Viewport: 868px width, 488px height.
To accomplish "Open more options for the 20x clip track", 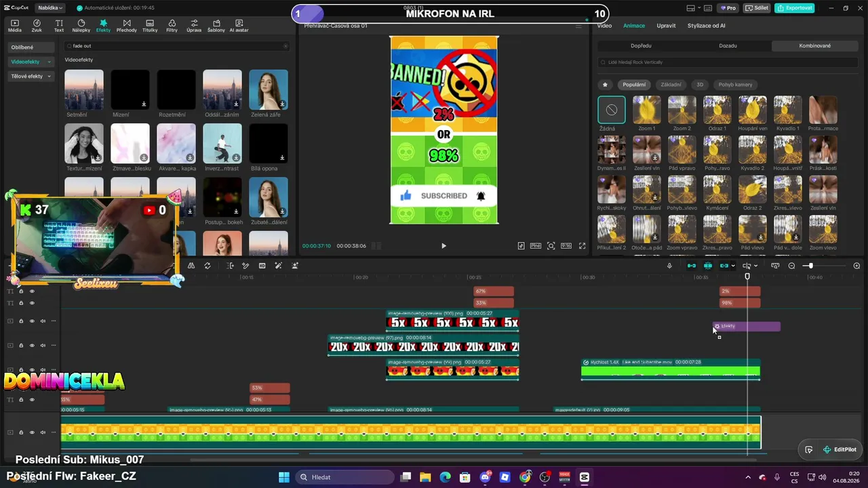I will (x=54, y=346).
